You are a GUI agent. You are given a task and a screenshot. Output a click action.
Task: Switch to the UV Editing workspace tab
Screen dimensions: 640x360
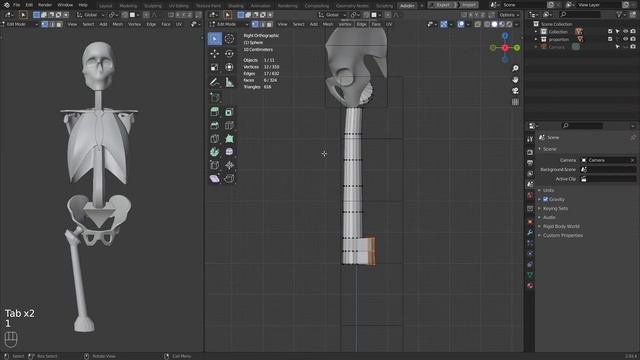178,6
